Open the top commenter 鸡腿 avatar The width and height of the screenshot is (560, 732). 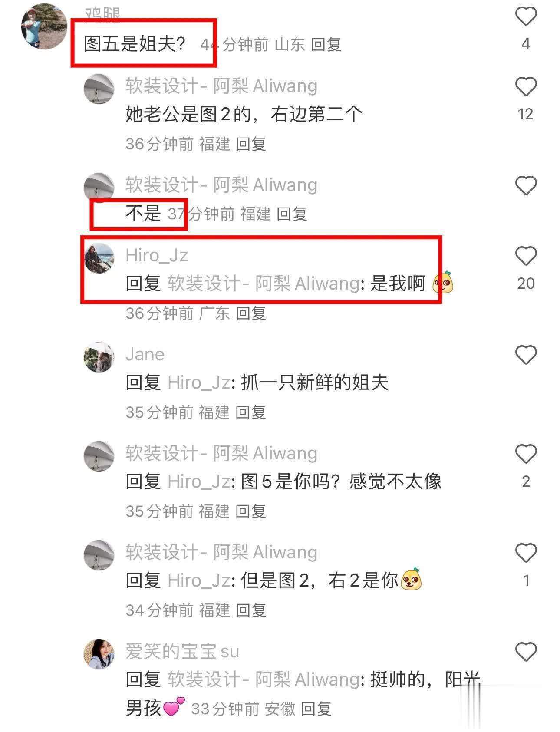point(44,26)
